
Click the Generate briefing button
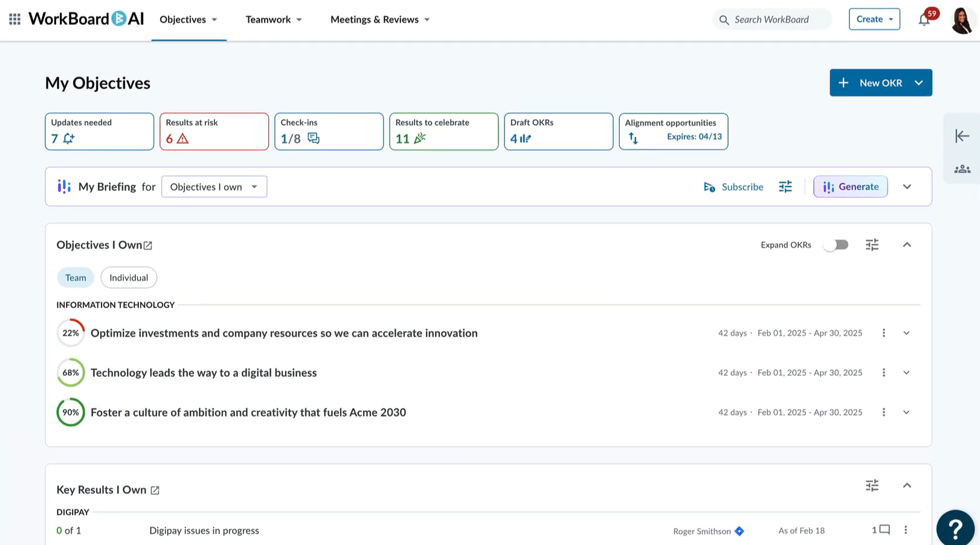pos(850,187)
